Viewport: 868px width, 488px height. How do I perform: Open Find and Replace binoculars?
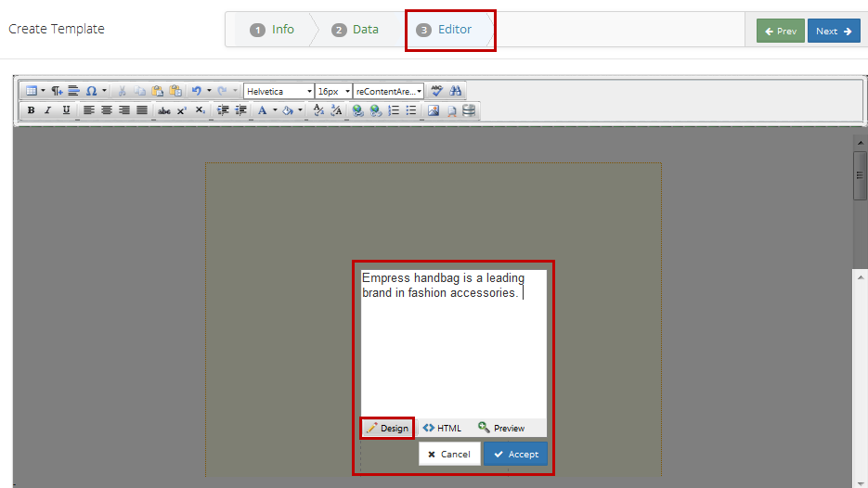tap(455, 91)
